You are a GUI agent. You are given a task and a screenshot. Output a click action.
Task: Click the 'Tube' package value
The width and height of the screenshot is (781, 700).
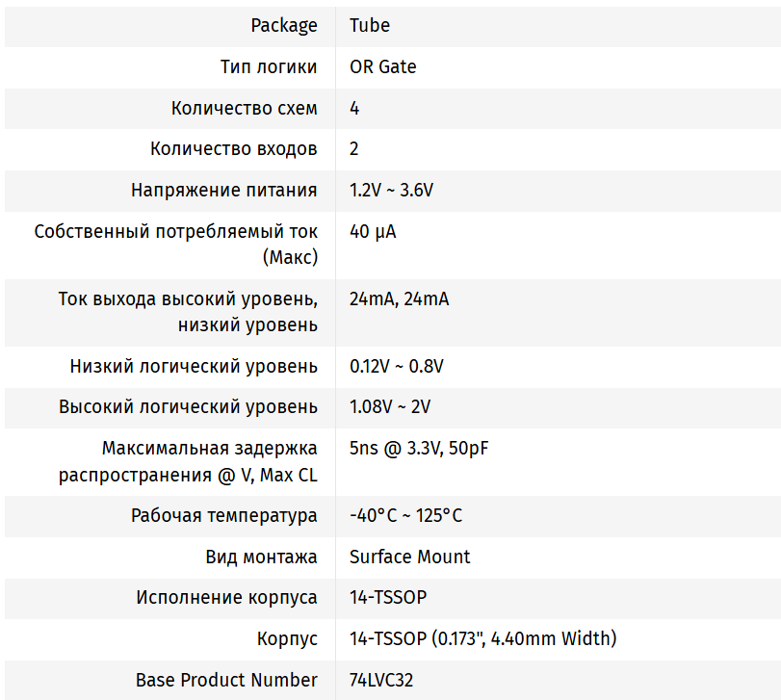(x=370, y=26)
